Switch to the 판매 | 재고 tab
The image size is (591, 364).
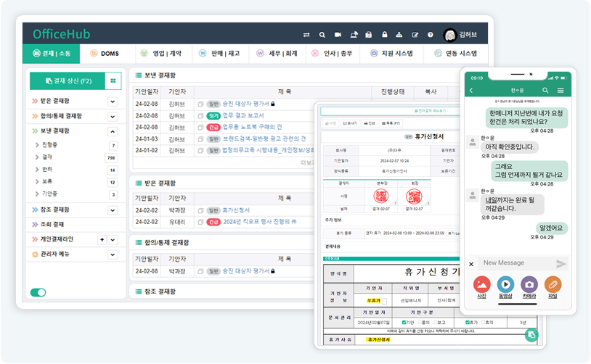tap(219, 54)
